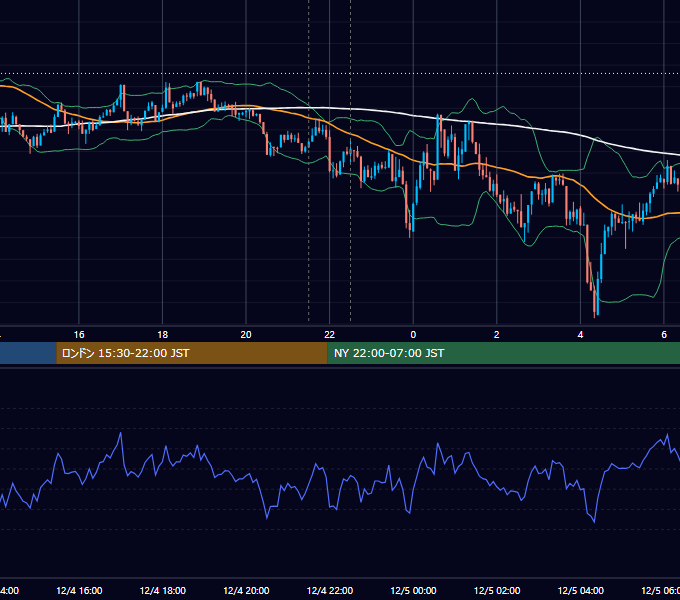Select the ロンドン 15:30-22:00 JST session bar
This screenshot has width=680, height=600.
coord(192,353)
